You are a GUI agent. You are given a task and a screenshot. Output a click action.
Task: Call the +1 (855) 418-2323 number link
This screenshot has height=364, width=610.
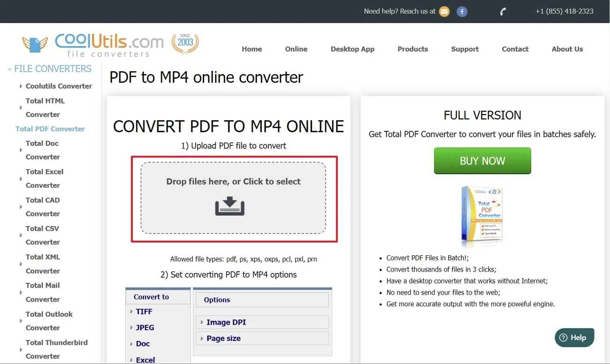(564, 11)
